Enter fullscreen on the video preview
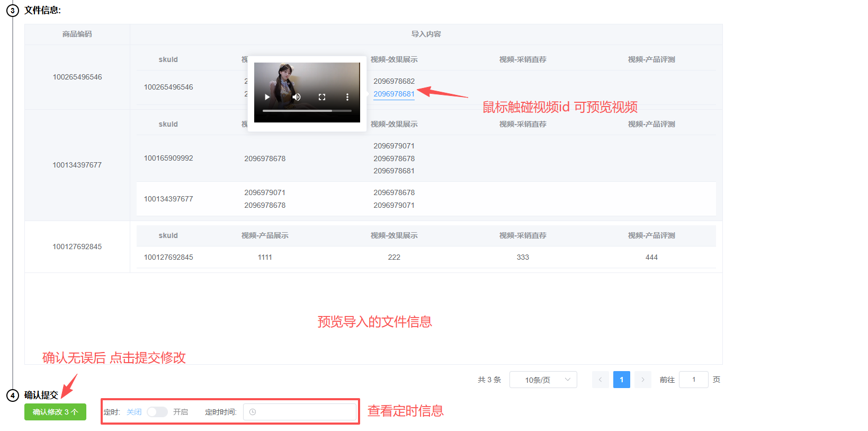868x431 pixels. point(322,97)
